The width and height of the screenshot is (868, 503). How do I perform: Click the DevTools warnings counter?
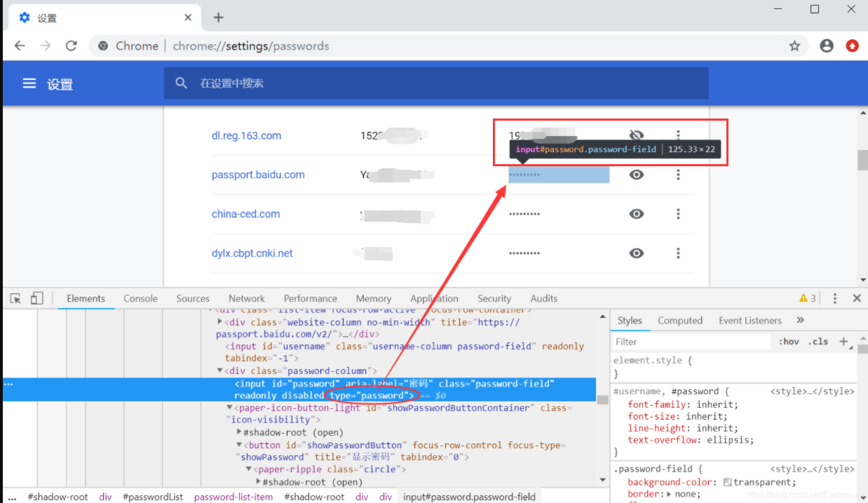pyautogui.click(x=808, y=298)
